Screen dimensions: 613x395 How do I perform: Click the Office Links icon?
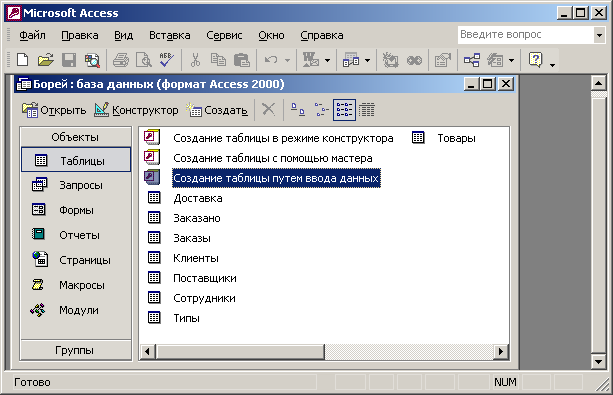coord(311,60)
